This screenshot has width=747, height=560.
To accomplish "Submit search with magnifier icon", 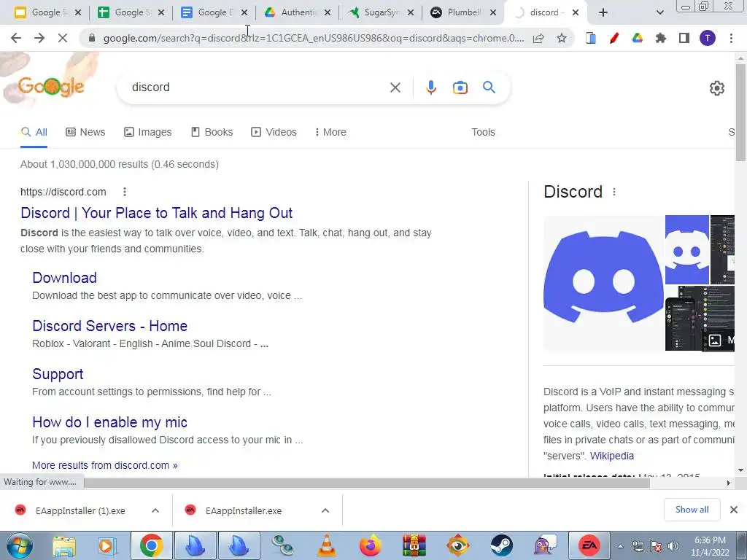I will point(489,87).
